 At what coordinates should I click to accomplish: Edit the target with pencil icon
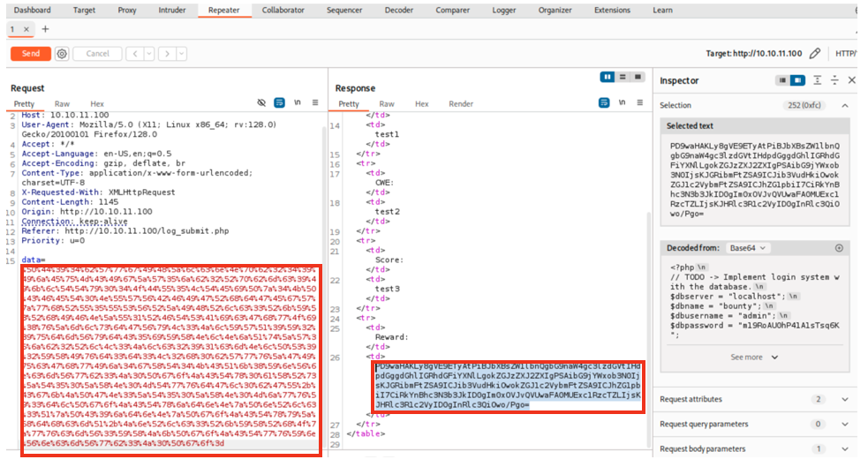click(815, 53)
